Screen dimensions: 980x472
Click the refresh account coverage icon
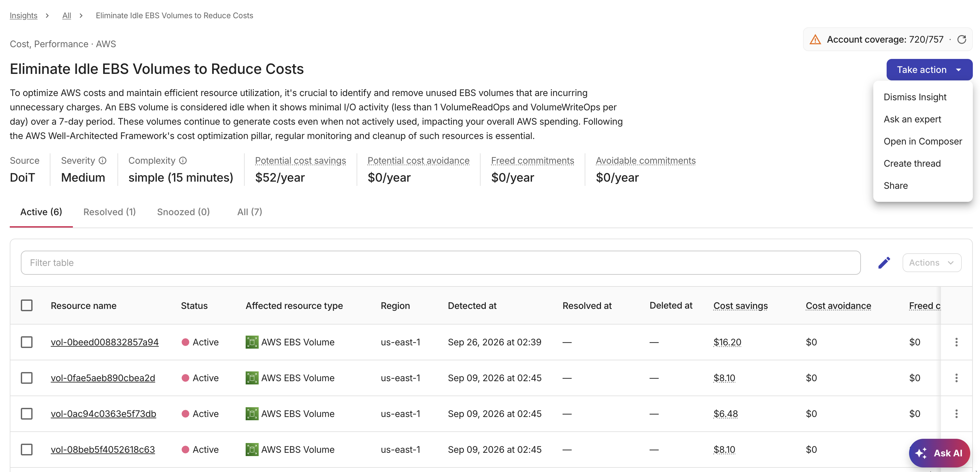coord(962,40)
